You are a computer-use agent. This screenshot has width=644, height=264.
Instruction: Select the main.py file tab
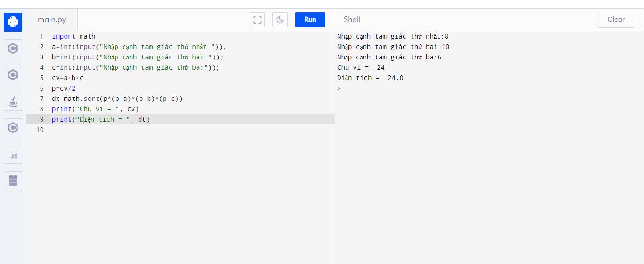(x=52, y=20)
